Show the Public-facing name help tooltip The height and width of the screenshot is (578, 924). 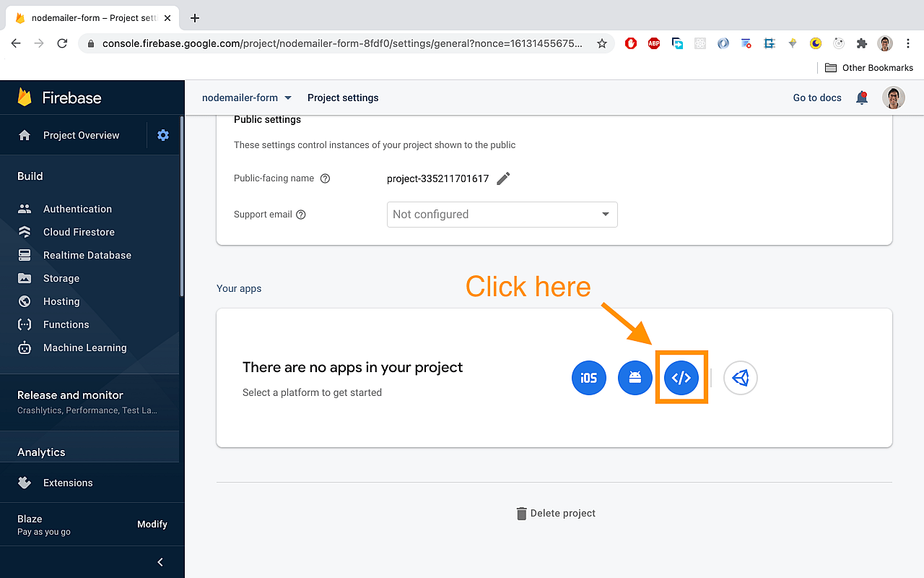tap(325, 178)
